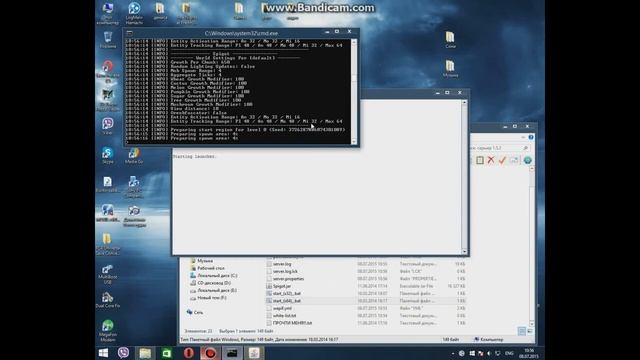Click the cmd.exe vertical scrollbar
The width and height of the screenshot is (640, 360).
(354, 92)
